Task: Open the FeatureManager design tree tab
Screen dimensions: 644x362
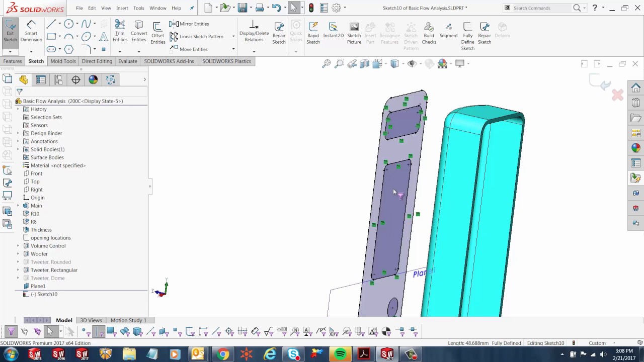Action: [x=24, y=79]
